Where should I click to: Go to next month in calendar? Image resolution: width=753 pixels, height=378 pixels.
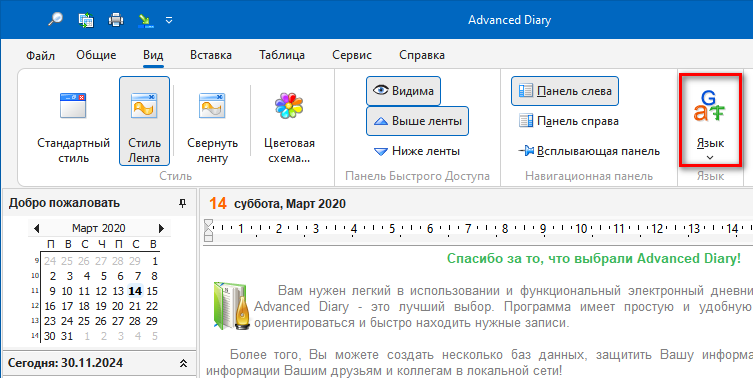click(161, 228)
